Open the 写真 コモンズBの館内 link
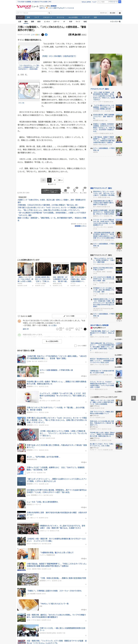Screen dimensions: 138x644 click(x=59, y=56)
